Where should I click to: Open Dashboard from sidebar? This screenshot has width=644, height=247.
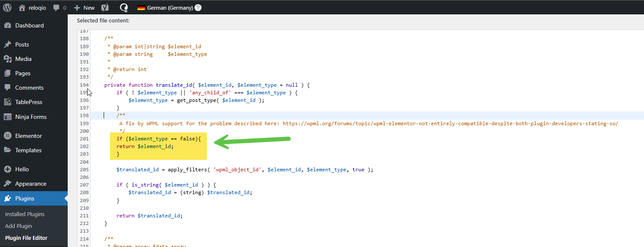coord(29,25)
